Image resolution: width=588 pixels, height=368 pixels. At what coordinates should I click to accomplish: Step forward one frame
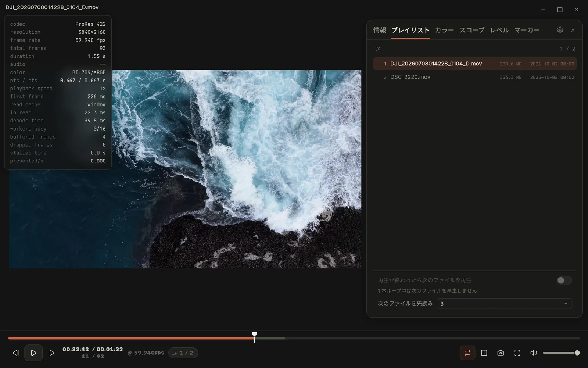pos(51,353)
